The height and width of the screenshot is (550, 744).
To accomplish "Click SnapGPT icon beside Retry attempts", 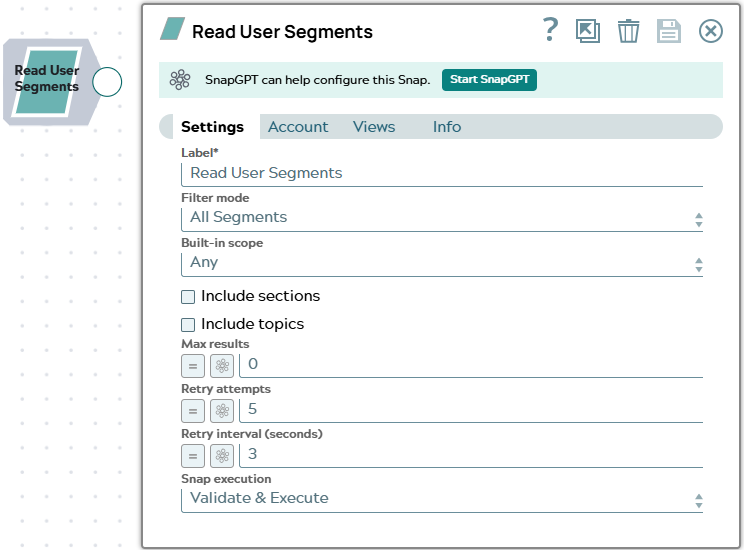I will click(x=222, y=411).
